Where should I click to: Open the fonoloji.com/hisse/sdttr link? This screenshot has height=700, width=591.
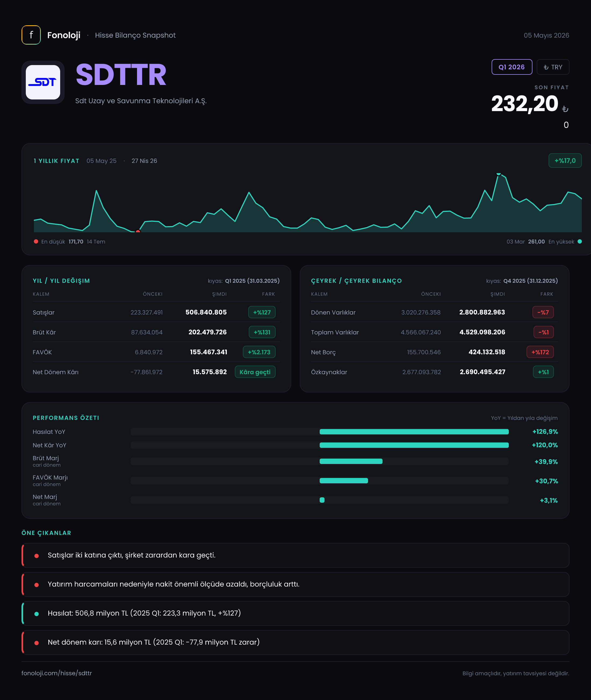pyautogui.click(x=57, y=673)
